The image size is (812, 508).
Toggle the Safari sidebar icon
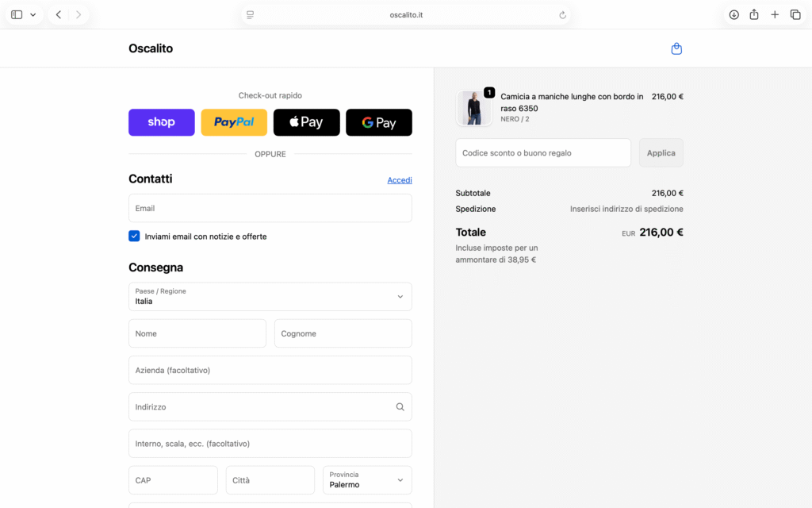pos(17,14)
